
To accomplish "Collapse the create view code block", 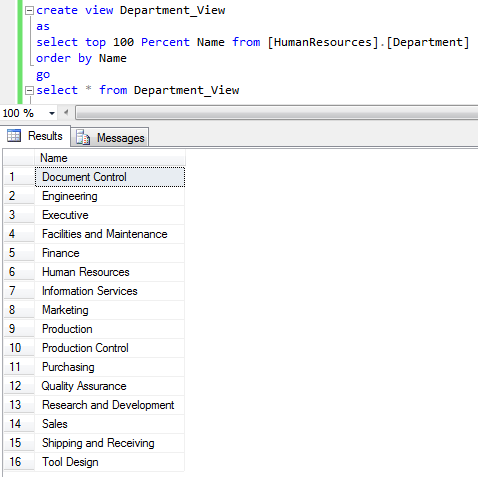I will (x=30, y=10).
